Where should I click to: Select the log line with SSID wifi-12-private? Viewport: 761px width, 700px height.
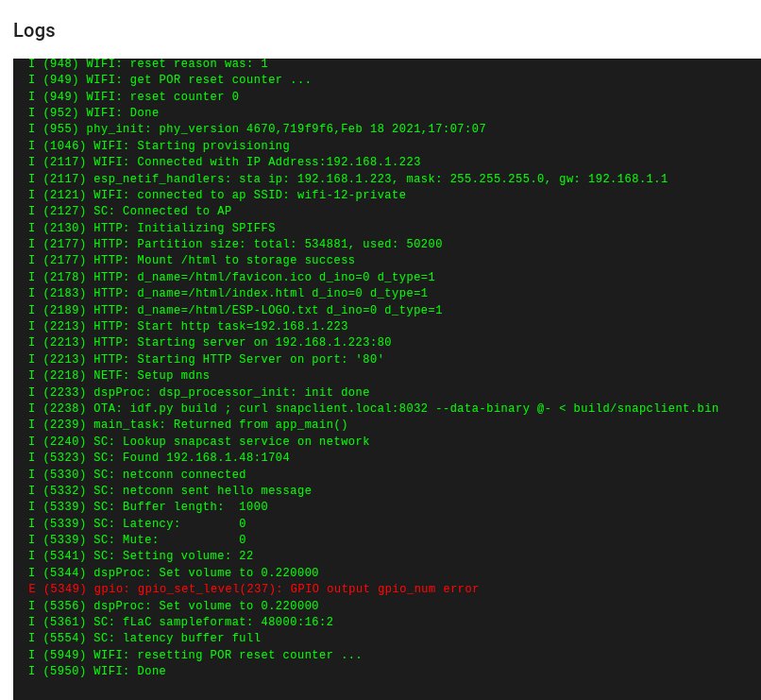217,195
